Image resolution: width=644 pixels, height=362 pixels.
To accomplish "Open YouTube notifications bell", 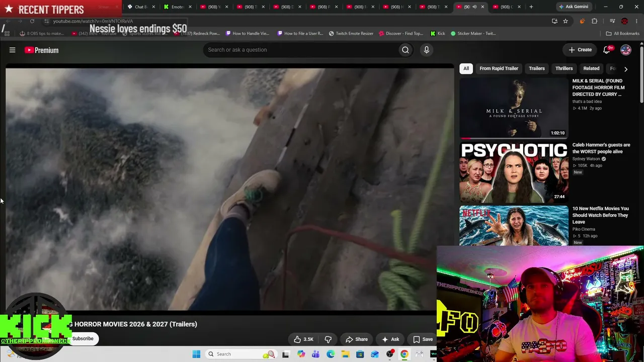I will [x=607, y=50].
